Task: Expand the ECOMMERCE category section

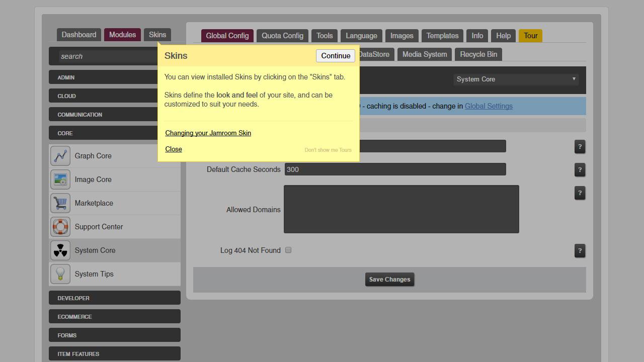Action: (x=115, y=317)
